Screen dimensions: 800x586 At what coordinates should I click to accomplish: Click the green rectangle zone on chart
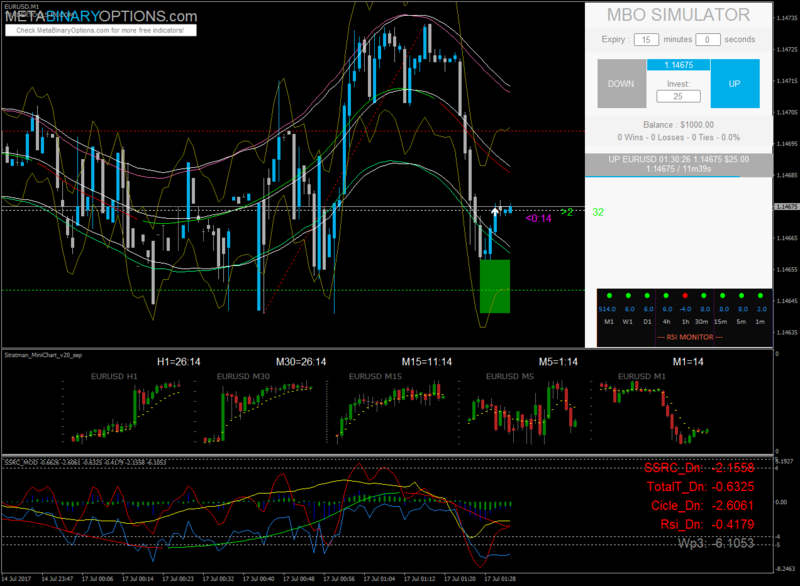[x=495, y=286]
